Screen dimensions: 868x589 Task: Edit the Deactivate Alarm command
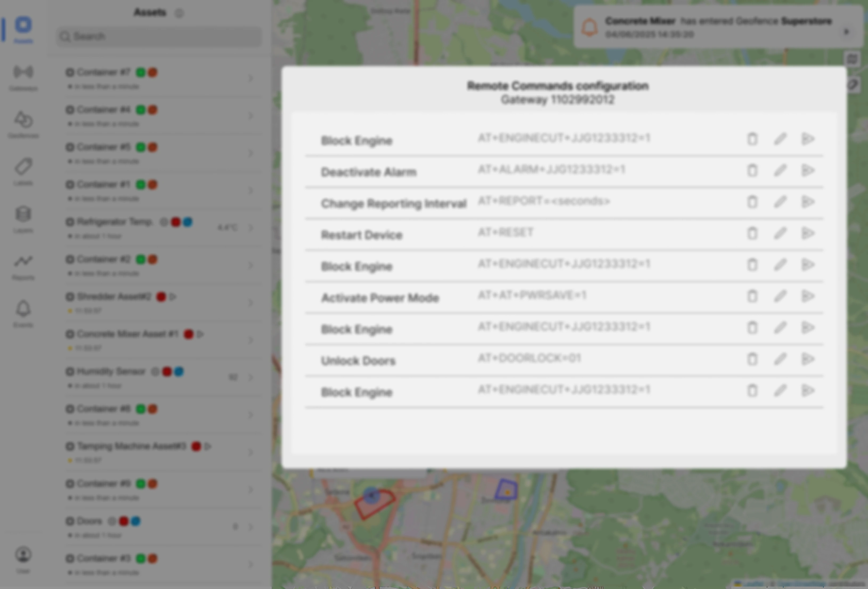(x=780, y=170)
